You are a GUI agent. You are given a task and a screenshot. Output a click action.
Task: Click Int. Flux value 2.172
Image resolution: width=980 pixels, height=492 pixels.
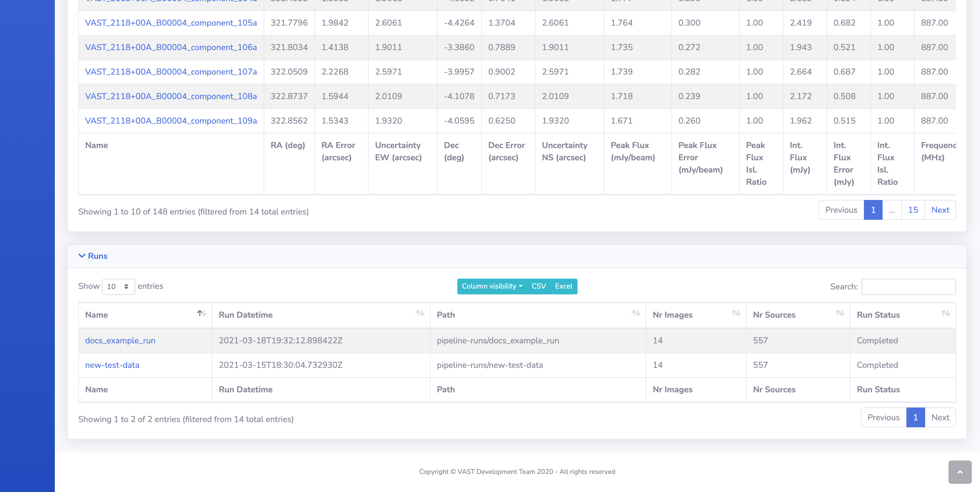(x=801, y=96)
